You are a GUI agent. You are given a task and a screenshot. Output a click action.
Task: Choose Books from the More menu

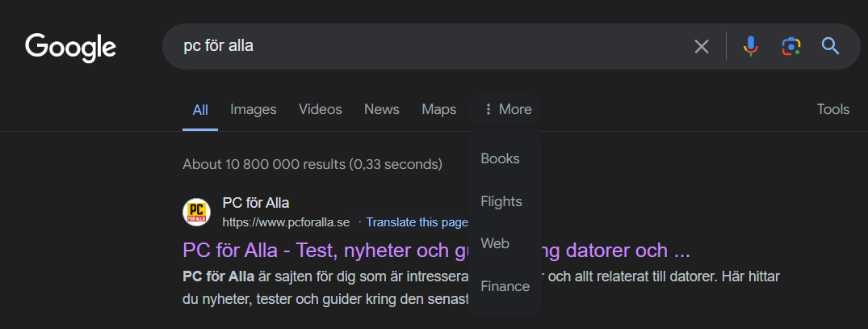500,159
